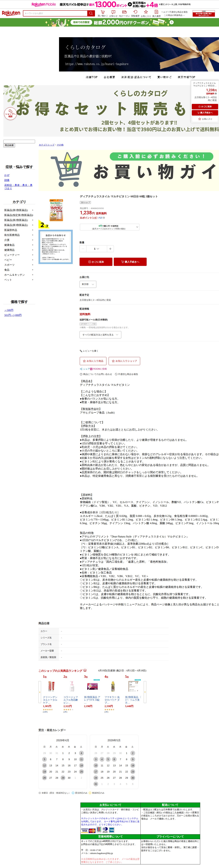
Task: Open the 会社概要 menu item
Action: [x=109, y=77]
